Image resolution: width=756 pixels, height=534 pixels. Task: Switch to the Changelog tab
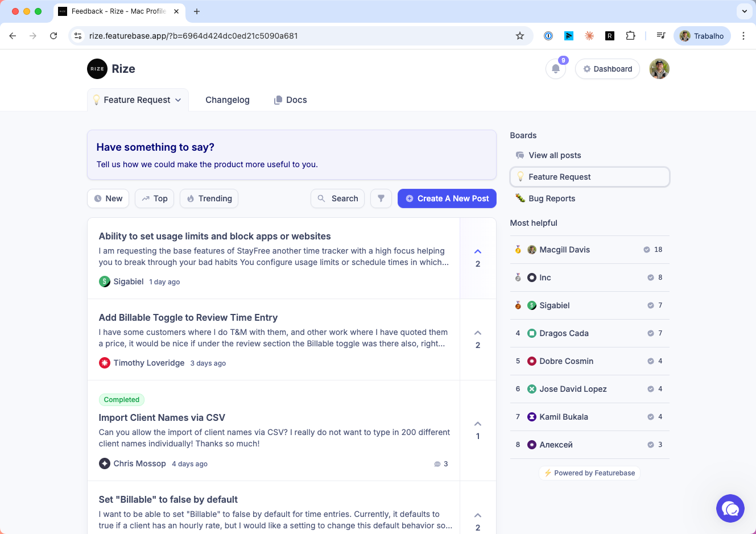click(x=228, y=100)
